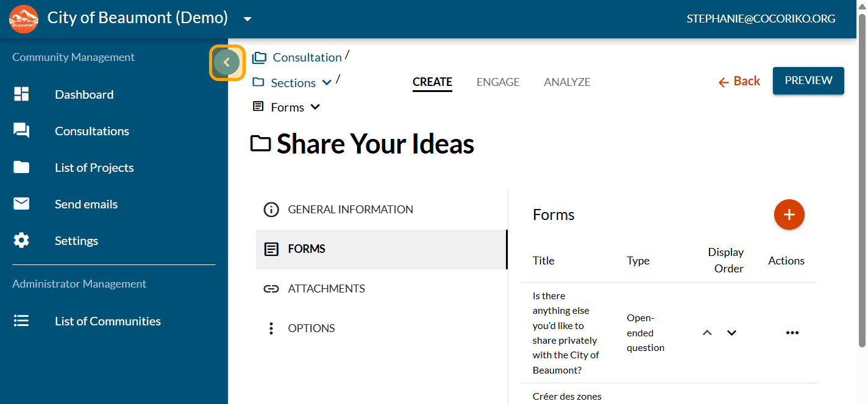Switch to the ANALYZE tab
Screen dimensions: 868x404
pyautogui.click(x=567, y=82)
